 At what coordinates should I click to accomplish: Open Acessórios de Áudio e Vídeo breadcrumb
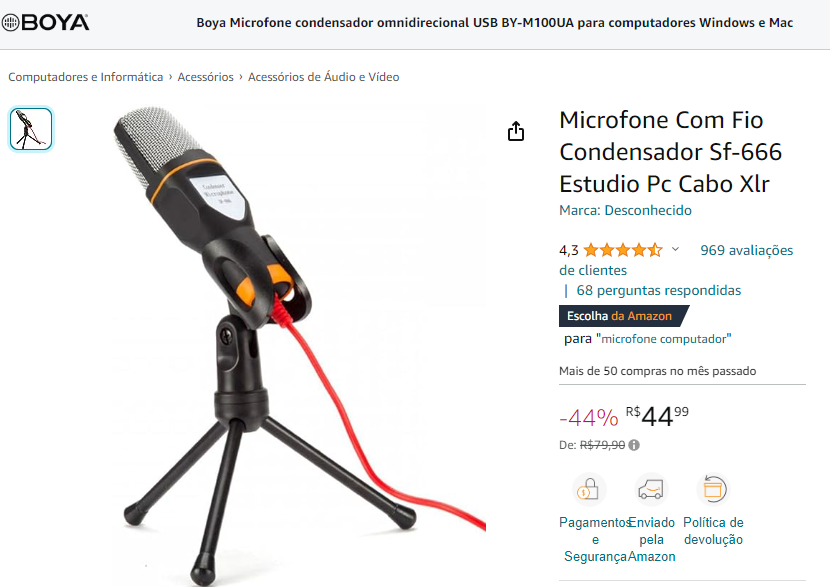click(323, 77)
